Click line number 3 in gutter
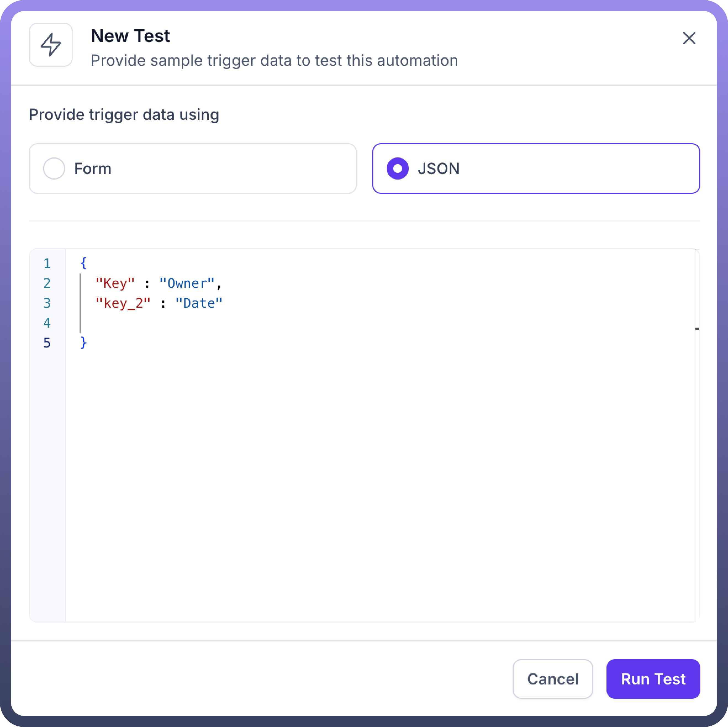Screen dimensions: 728x727 point(47,303)
